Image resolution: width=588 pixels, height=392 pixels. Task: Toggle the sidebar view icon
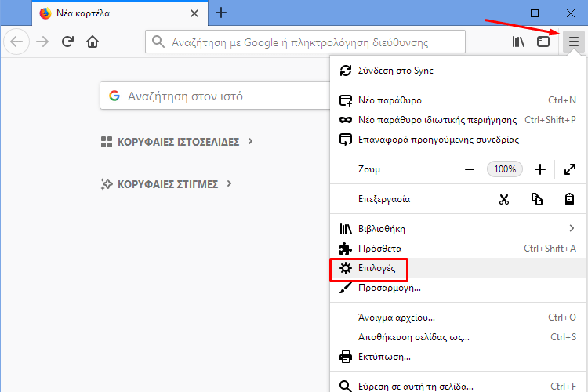(543, 42)
